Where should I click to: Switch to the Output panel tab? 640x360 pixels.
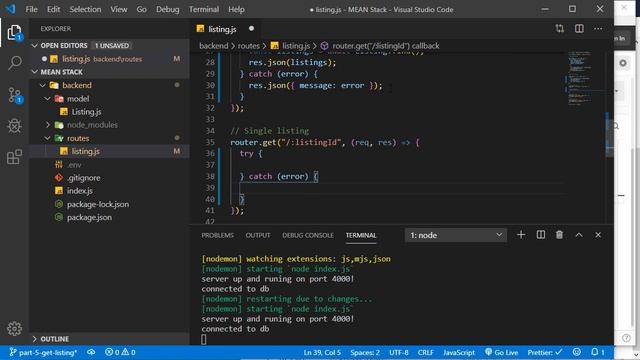[258, 235]
